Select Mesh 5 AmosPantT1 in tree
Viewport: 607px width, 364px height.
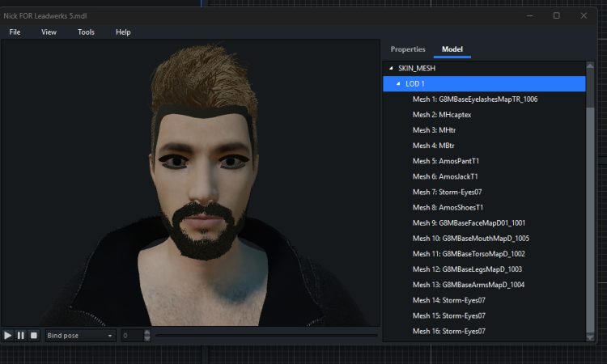(x=445, y=161)
